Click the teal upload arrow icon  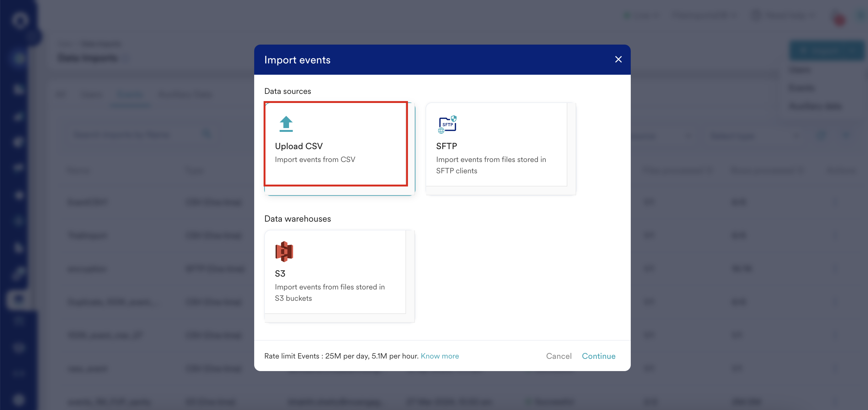(286, 124)
